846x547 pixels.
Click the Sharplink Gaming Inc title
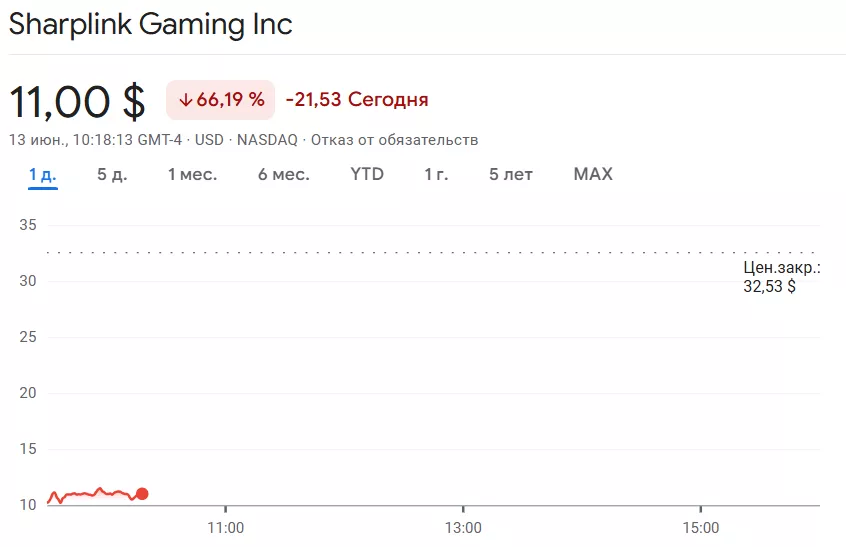click(151, 25)
